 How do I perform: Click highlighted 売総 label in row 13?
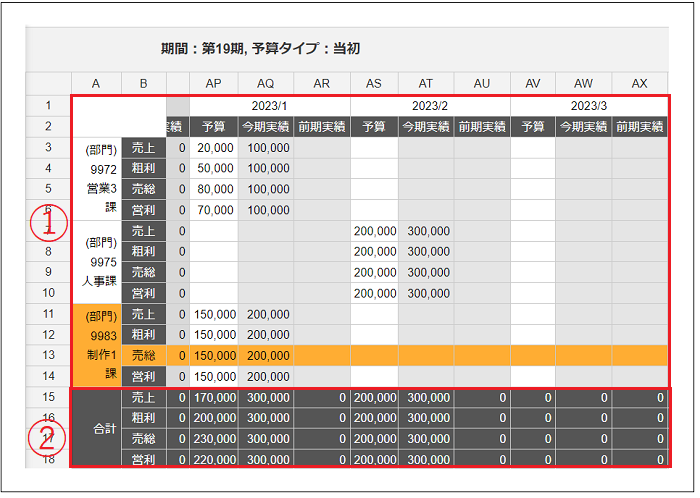[x=144, y=355]
